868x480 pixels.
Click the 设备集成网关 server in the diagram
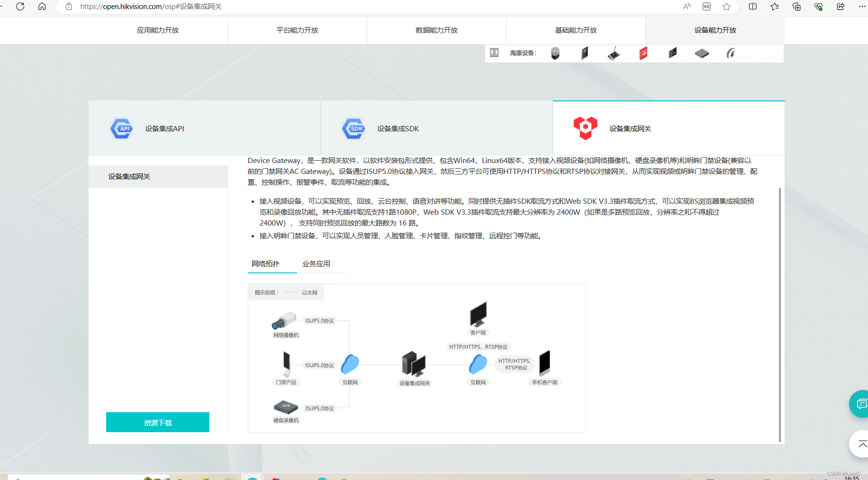tap(414, 364)
